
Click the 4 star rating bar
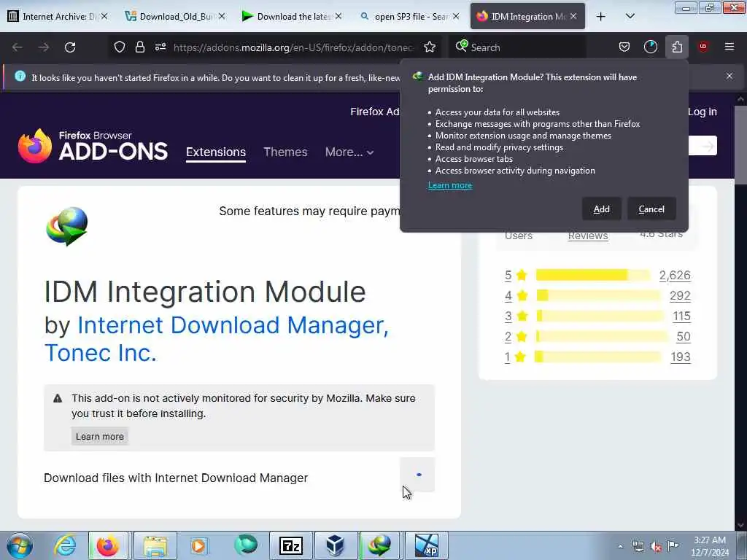pos(598,296)
